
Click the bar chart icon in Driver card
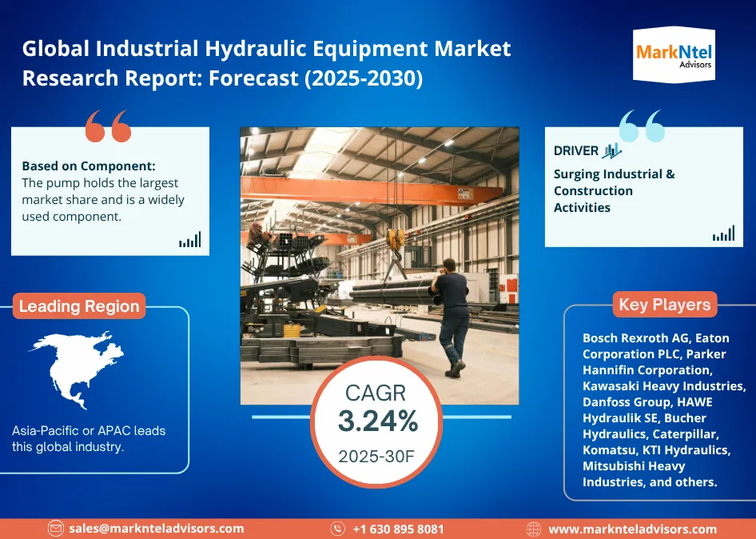[x=723, y=234]
